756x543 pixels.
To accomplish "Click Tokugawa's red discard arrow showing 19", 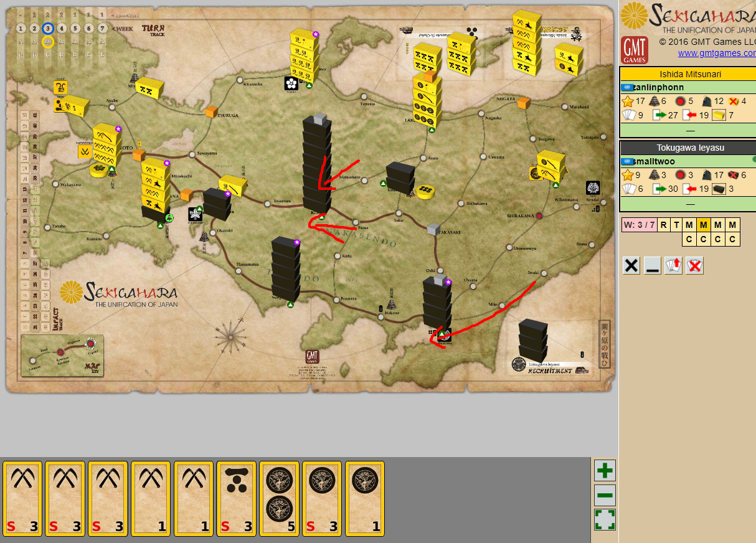I will point(689,189).
